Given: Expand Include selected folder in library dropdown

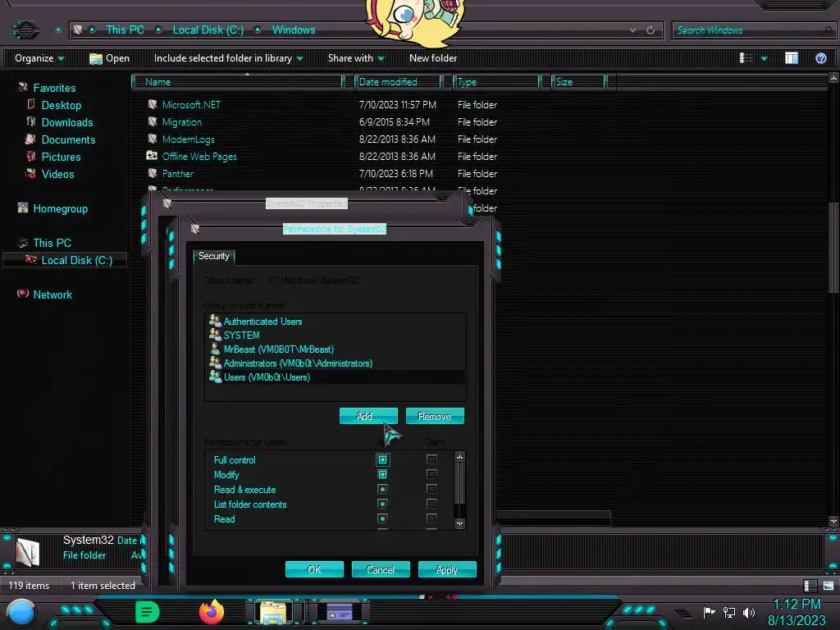Looking at the screenshot, I should (228, 58).
